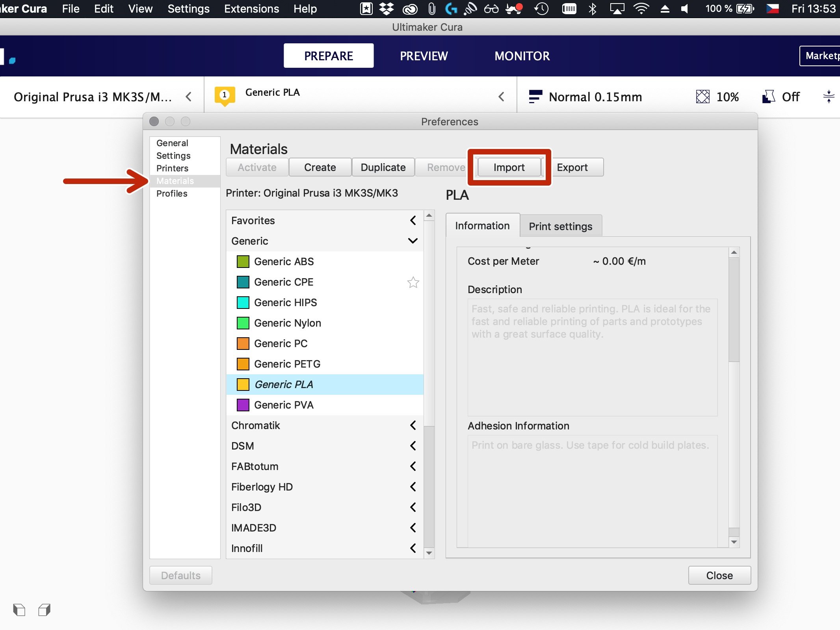Click the Import materials button
840x630 pixels.
(x=509, y=167)
